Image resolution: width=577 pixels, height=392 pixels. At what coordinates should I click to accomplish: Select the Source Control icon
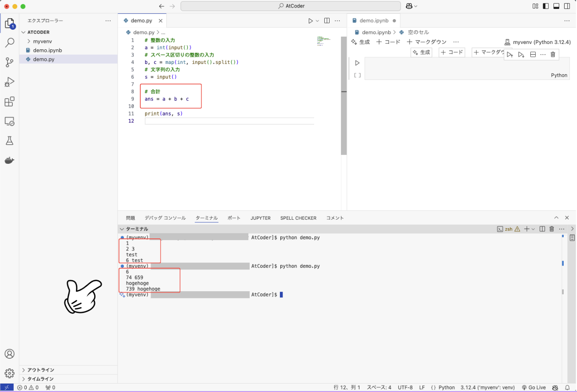click(x=9, y=62)
